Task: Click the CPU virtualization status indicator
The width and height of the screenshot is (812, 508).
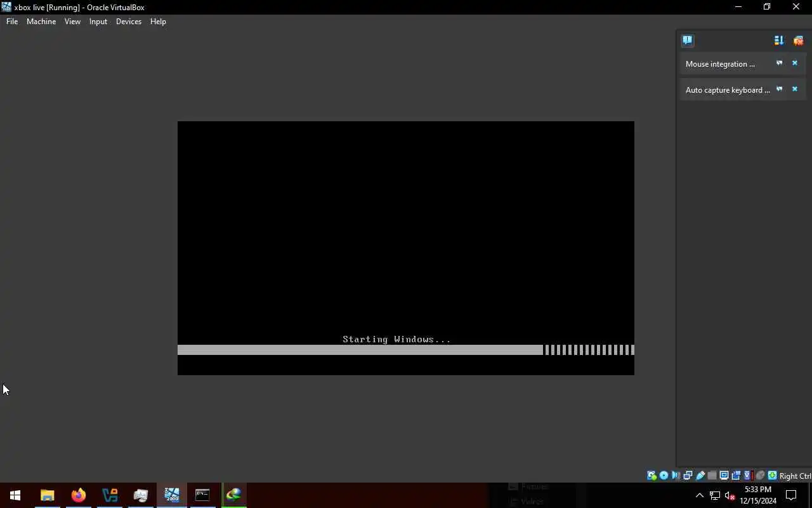Action: pyautogui.click(x=747, y=476)
